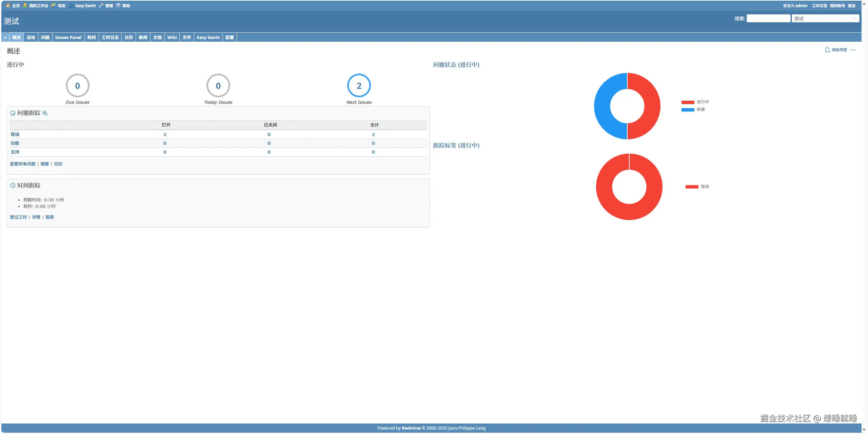
Task: Click the 项目 projects icon
Action: (54, 5)
